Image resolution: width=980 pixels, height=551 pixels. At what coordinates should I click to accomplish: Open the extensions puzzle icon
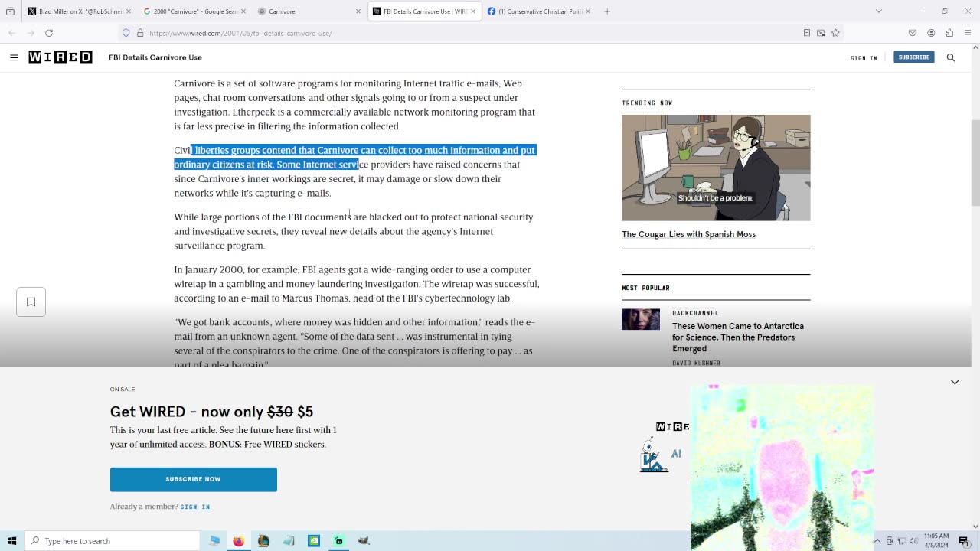[x=949, y=33]
